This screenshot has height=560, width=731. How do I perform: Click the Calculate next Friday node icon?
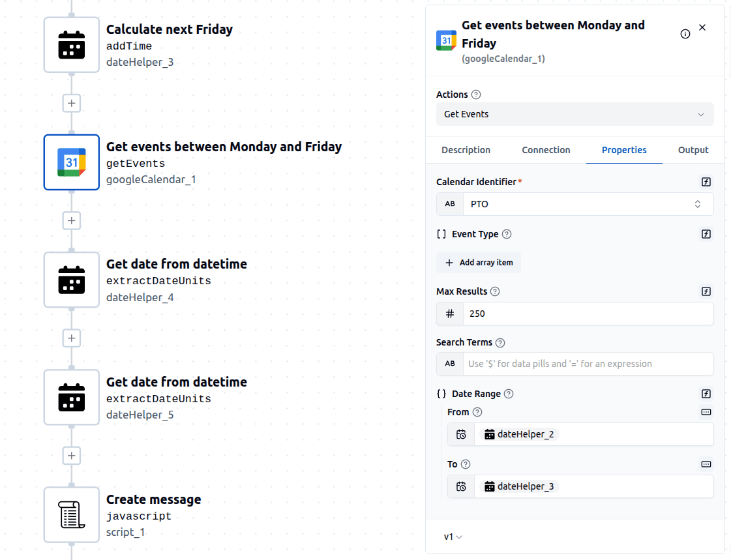tap(72, 45)
